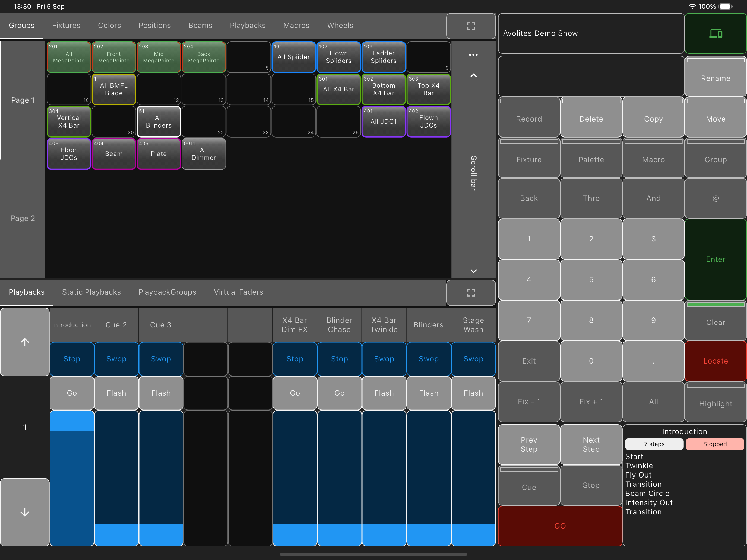Select the All Dimmer group
This screenshot has height=560, width=747.
pyautogui.click(x=204, y=154)
